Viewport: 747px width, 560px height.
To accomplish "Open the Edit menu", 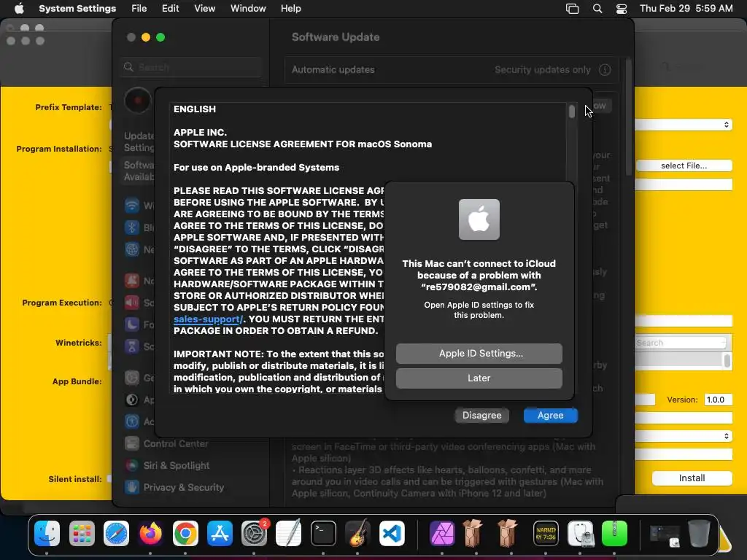I will 170,9.
